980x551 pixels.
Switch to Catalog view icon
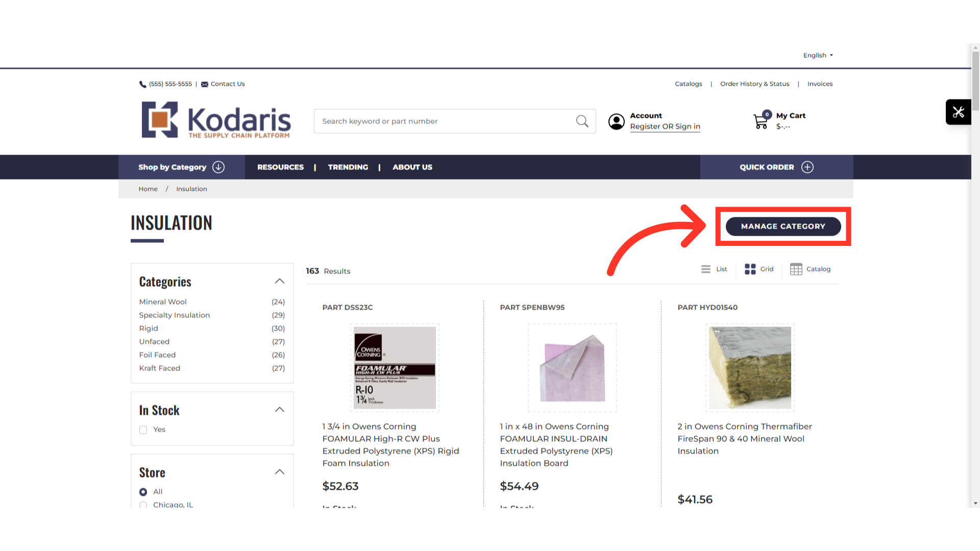click(x=796, y=269)
